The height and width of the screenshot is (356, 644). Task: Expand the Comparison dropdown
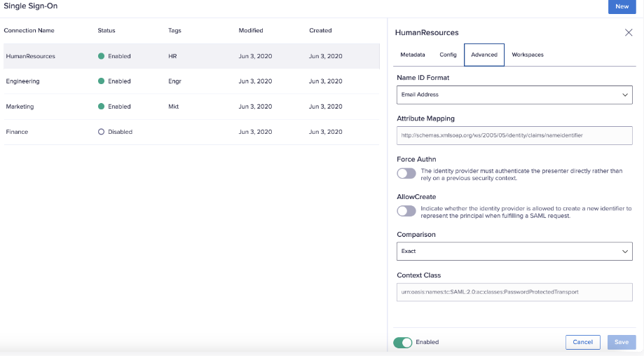514,251
